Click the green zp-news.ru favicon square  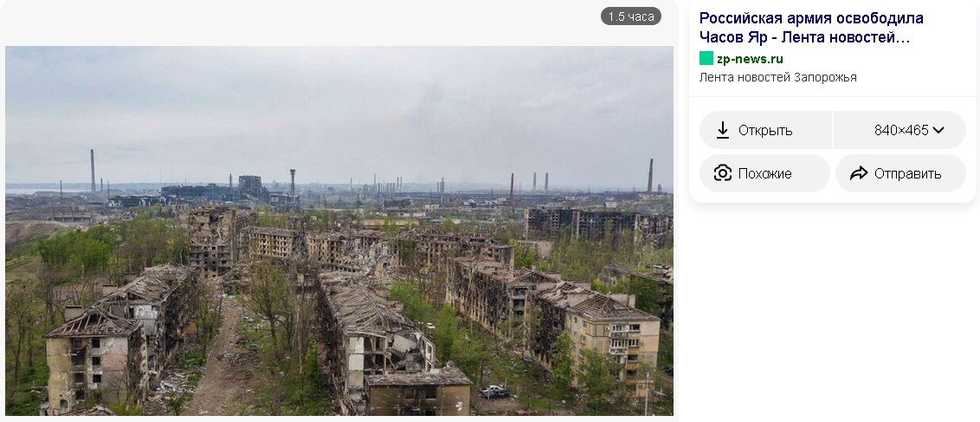tap(706, 59)
